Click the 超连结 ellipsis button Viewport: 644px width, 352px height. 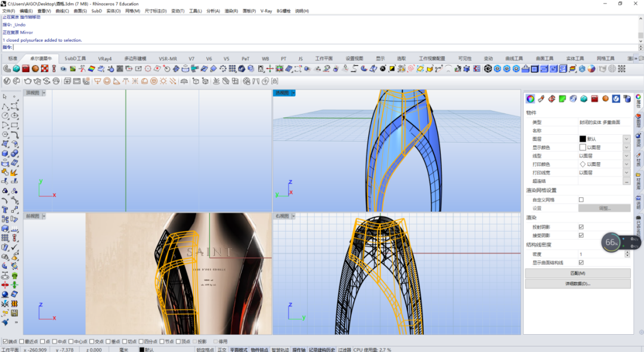(x=626, y=181)
